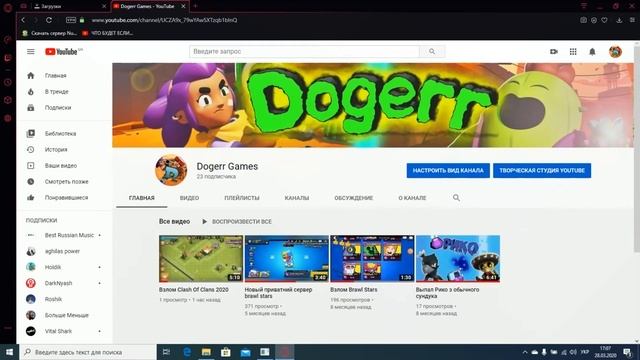This screenshot has width=640, height=360.
Task: Switch to the О КАНАЛЕ tab
Action: [412, 198]
